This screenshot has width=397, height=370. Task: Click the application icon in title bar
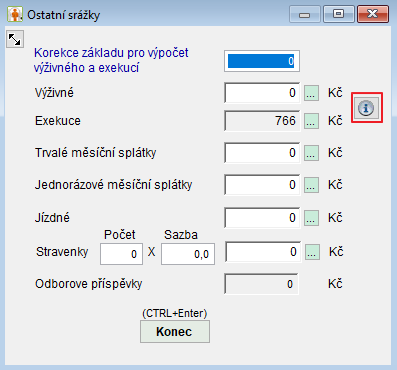(15, 15)
